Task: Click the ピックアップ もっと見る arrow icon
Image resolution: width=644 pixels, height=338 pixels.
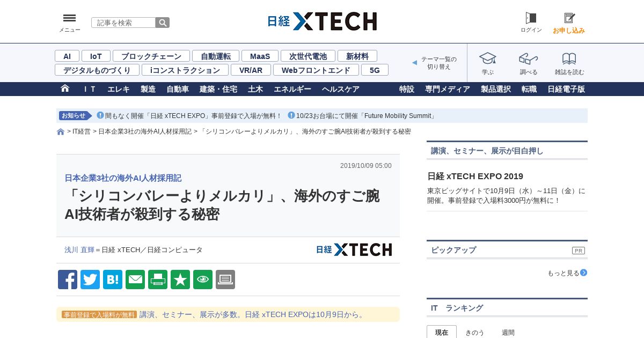Action: tap(584, 273)
